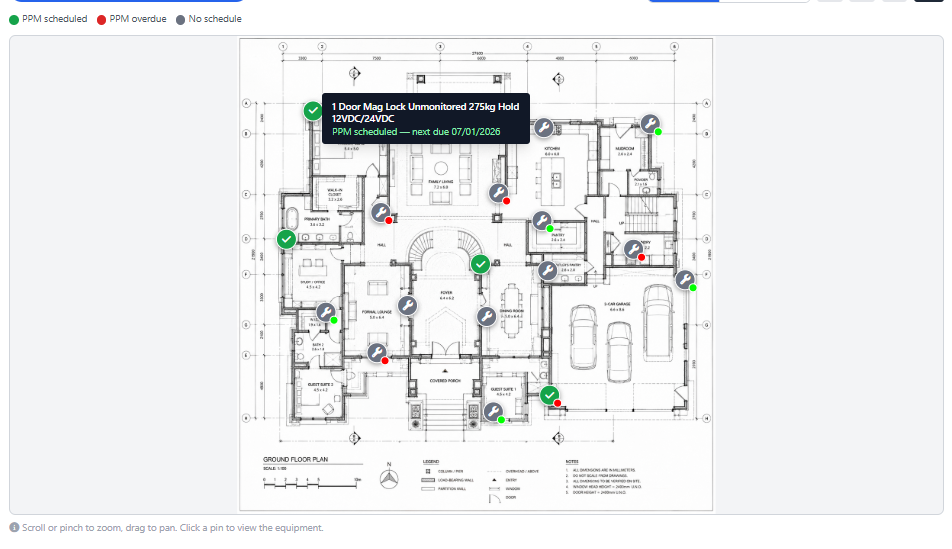This screenshot has height=549, width=952.
Task: Click the 'GROUND FLOOR PLAN' title on the drawing
Action: pos(295,459)
